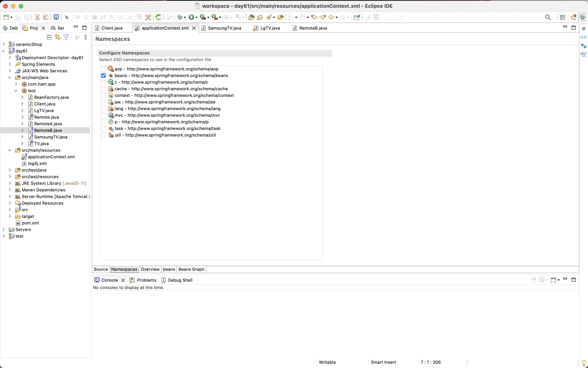Uncheck the beans namespace checkbox
This screenshot has height=368, width=588.
[103, 75]
